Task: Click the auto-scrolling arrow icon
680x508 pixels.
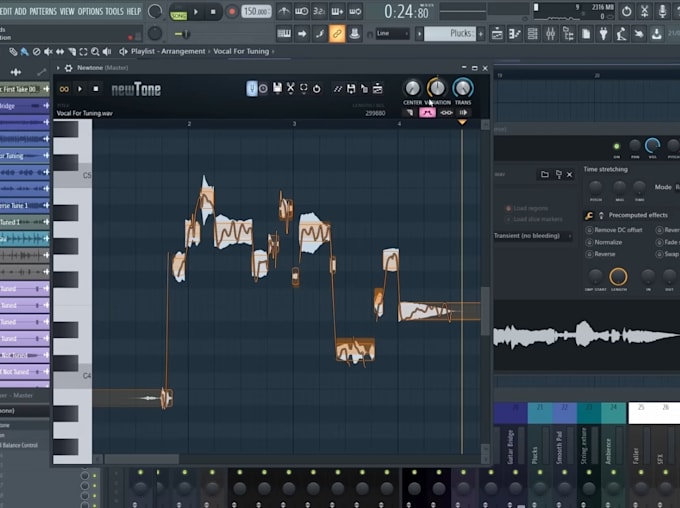Action: point(302,33)
